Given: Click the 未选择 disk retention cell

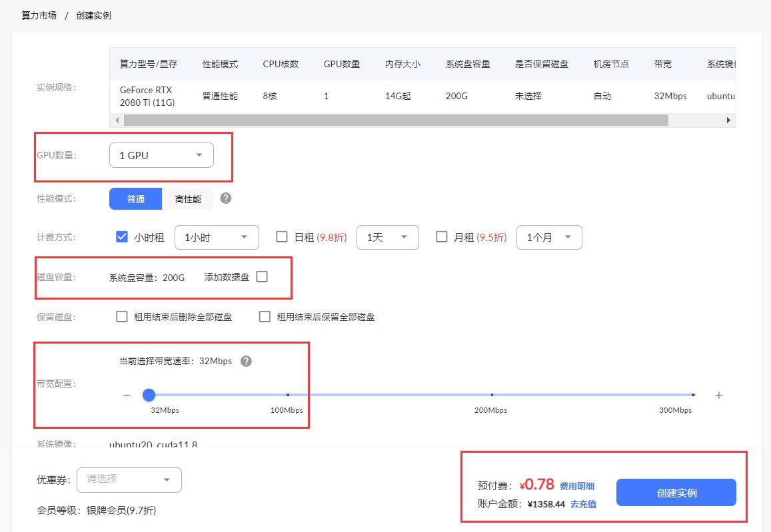Looking at the screenshot, I should 528,97.
